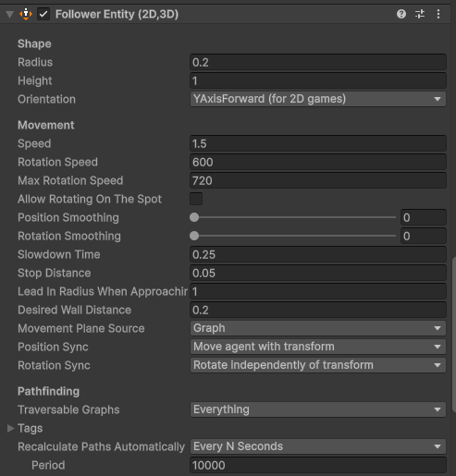This screenshot has width=456, height=476.
Task: Enable Allow Rotating On The Spot
Action: tap(196, 199)
